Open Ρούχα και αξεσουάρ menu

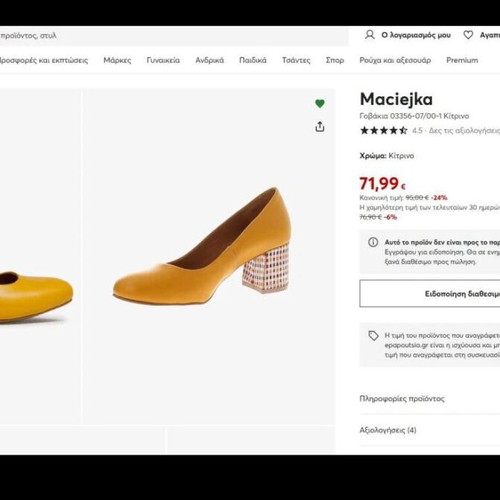[x=395, y=60]
